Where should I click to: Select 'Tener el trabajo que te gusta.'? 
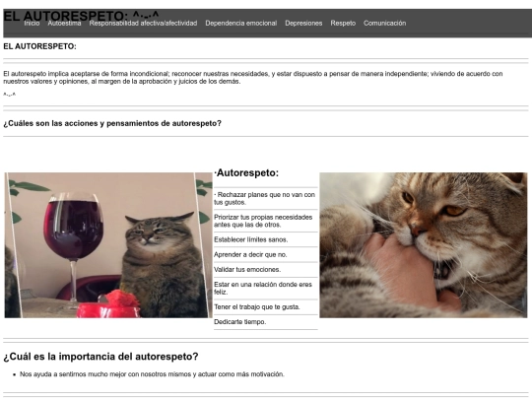257,306
